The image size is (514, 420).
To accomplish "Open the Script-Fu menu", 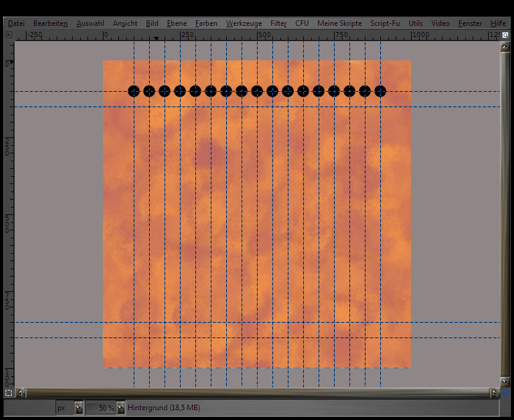I will [385, 23].
